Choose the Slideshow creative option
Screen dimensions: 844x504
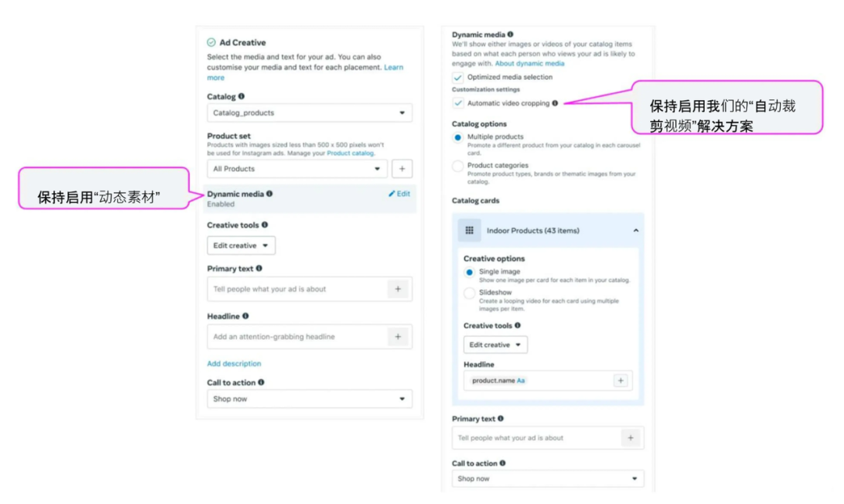pos(470,293)
